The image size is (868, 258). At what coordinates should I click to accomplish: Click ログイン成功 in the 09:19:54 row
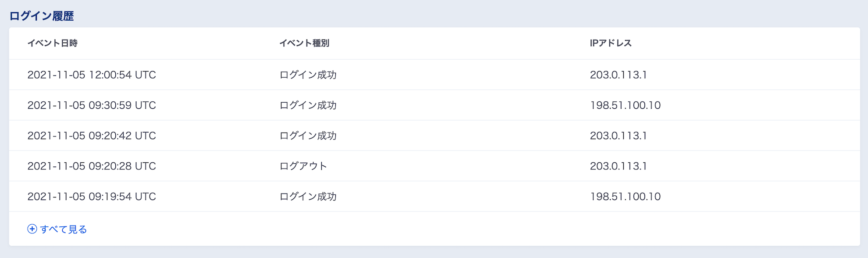[308, 196]
